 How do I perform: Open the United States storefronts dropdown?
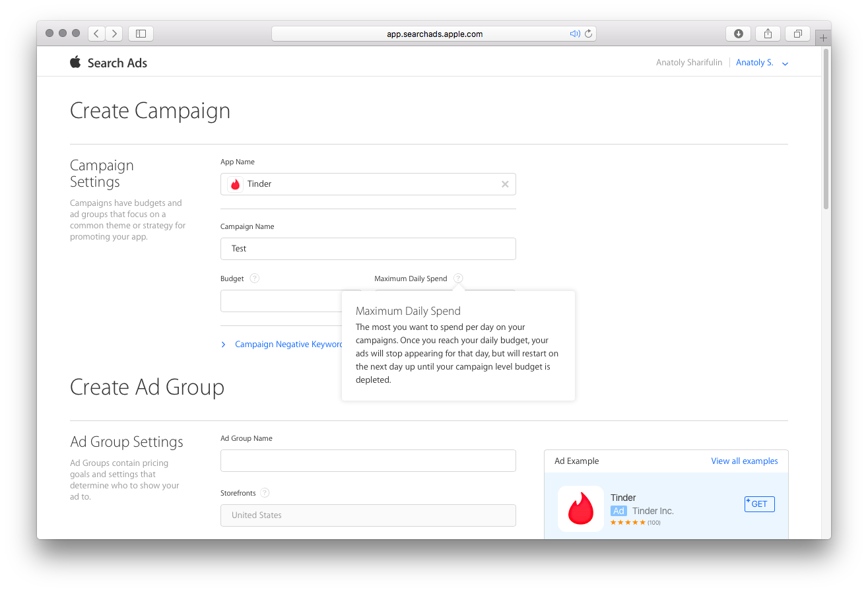click(368, 515)
